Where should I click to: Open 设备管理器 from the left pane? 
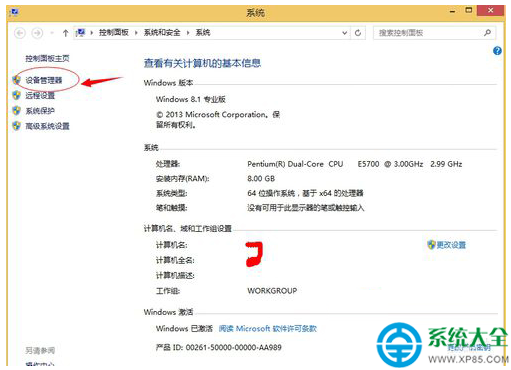44,80
